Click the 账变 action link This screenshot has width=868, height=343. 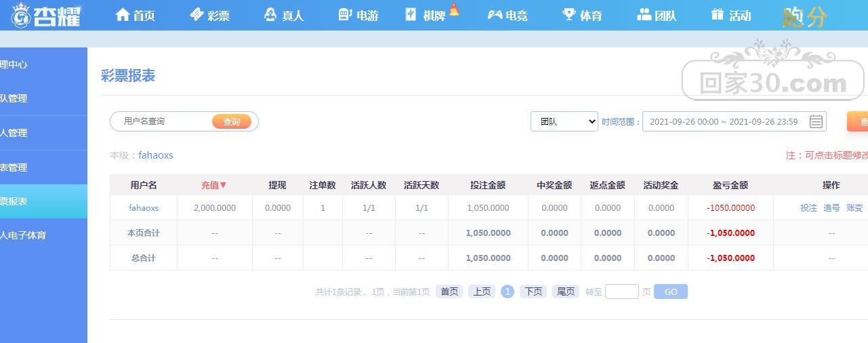pos(854,208)
